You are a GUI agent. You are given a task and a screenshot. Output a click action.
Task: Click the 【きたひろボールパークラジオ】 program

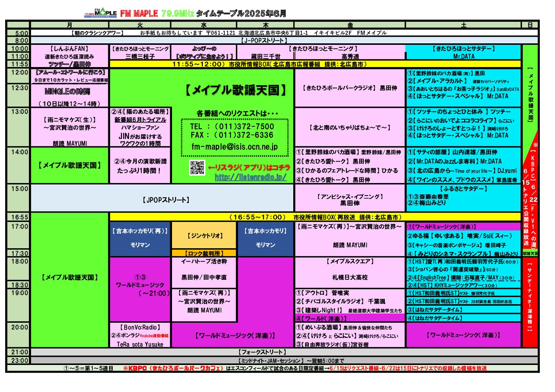tap(350, 88)
